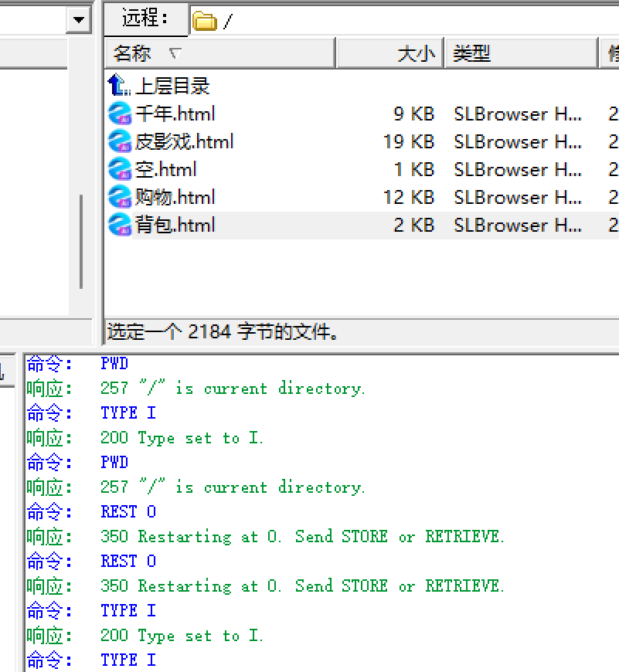Click the 1 KB size of 空.html
The width and height of the screenshot is (619, 672).
pos(413,170)
